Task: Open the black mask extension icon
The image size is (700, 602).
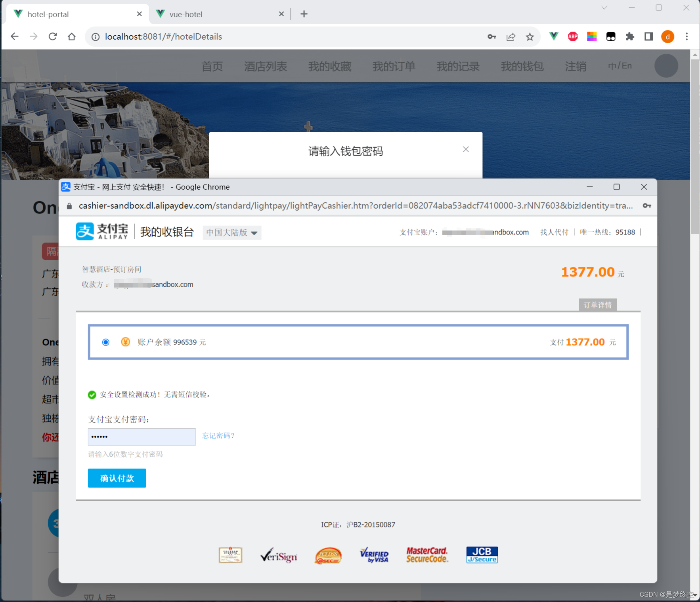Action: click(611, 36)
